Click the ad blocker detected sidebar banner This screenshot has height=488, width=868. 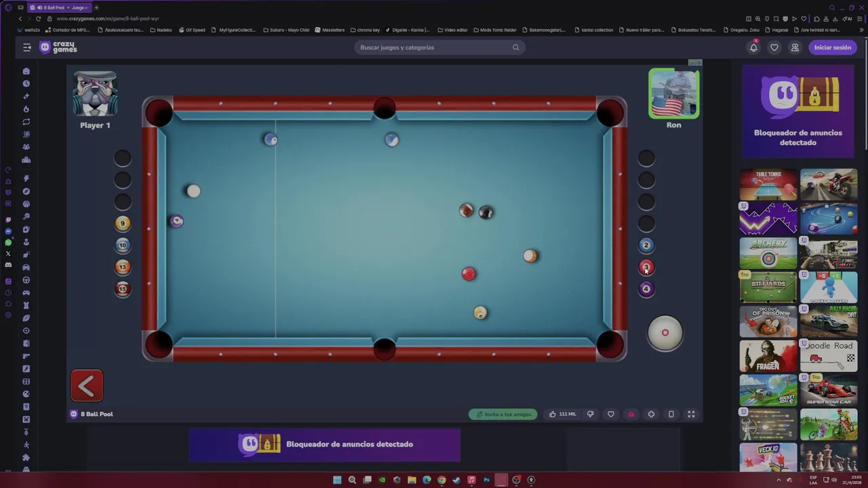798,111
